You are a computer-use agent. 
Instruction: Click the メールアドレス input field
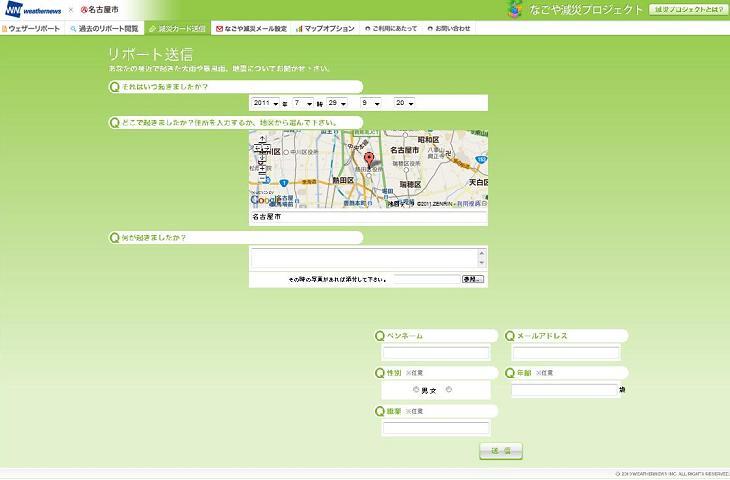tap(566, 353)
